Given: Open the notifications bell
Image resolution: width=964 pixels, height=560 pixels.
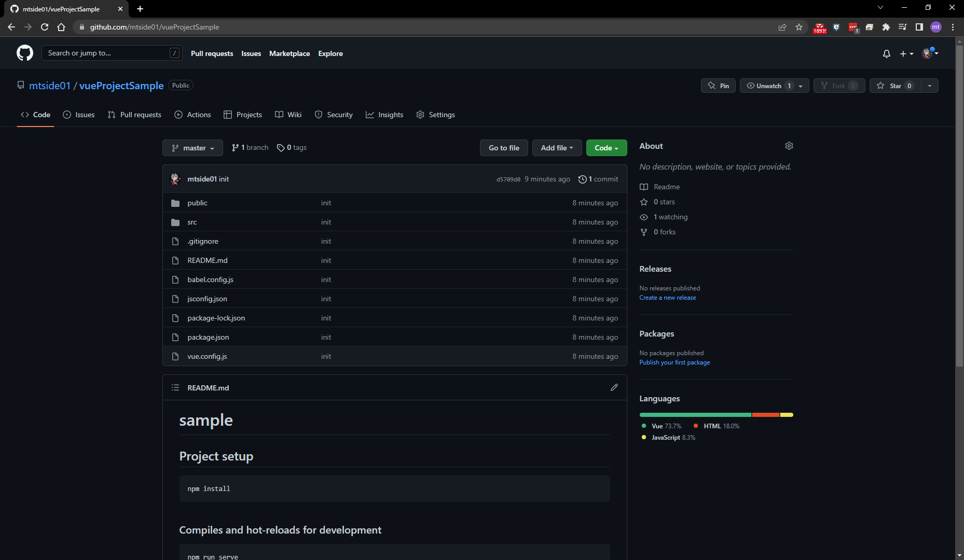Looking at the screenshot, I should point(887,53).
